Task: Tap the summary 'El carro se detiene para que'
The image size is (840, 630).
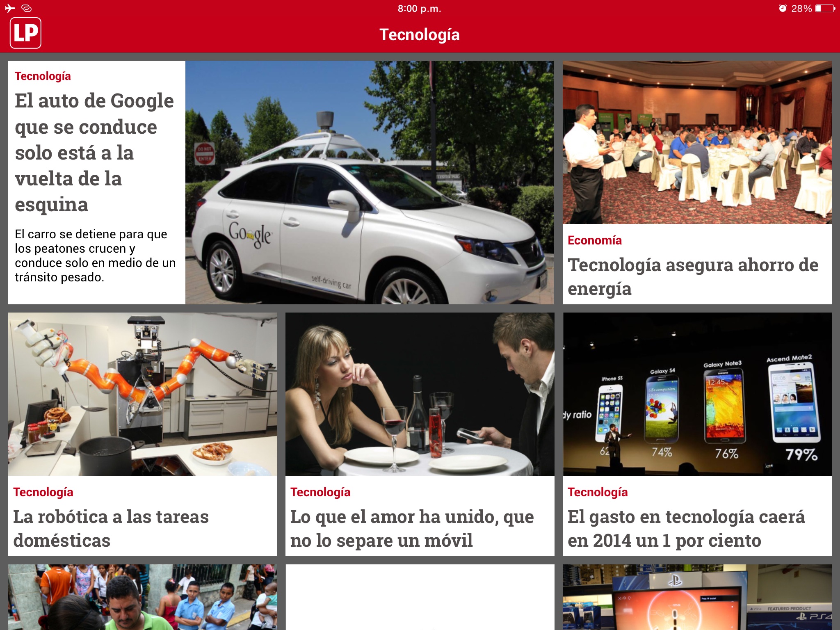Action: coord(95,256)
